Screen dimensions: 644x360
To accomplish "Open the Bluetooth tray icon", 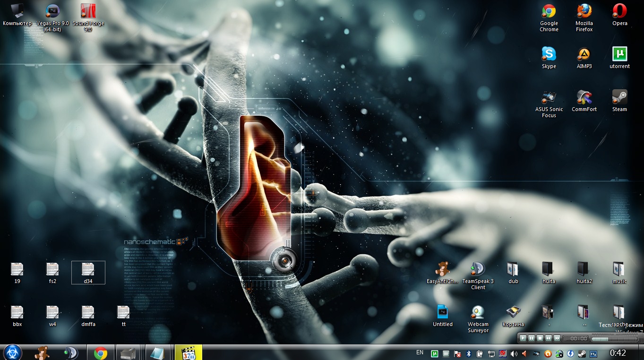I will click(x=469, y=353).
